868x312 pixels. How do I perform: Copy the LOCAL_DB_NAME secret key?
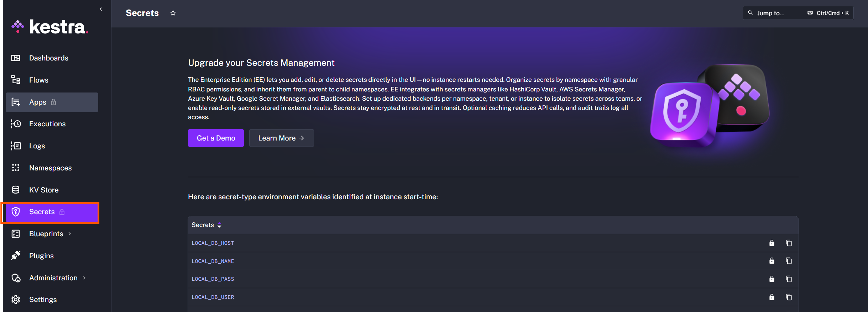coord(789,261)
